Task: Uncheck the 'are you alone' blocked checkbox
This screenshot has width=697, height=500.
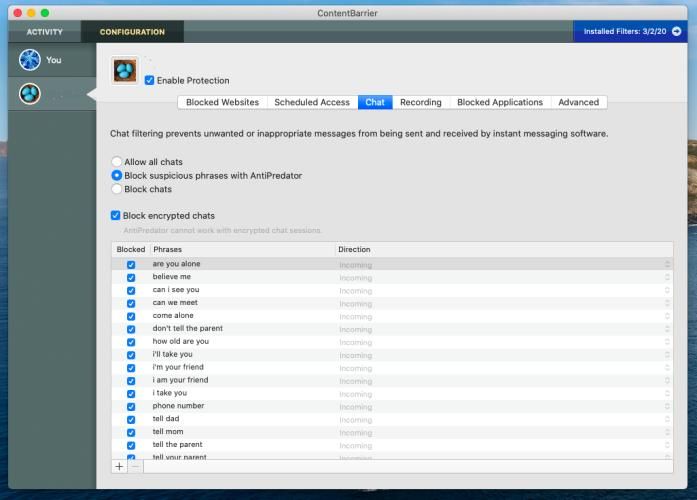Action: point(131,264)
